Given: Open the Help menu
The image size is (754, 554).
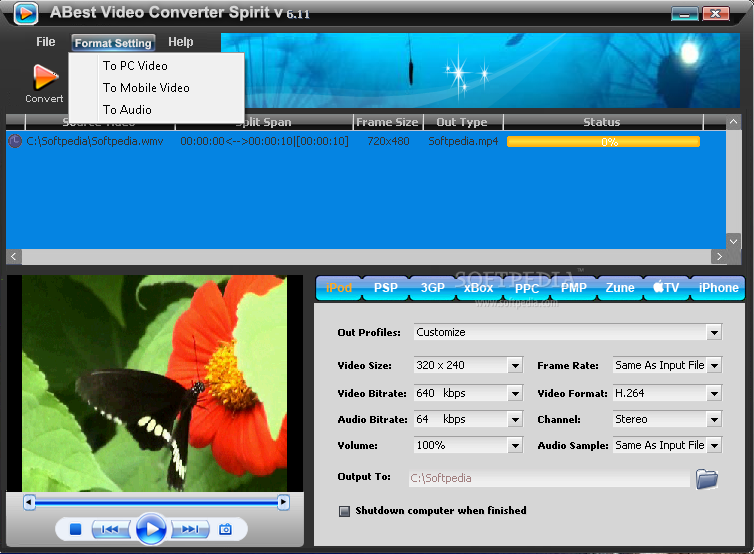Looking at the screenshot, I should (181, 42).
